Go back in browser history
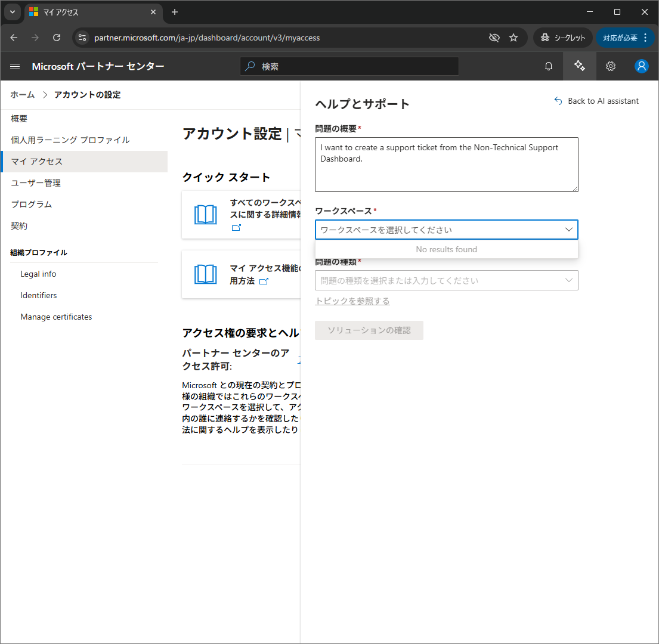Image resolution: width=659 pixels, height=644 pixels. click(14, 38)
